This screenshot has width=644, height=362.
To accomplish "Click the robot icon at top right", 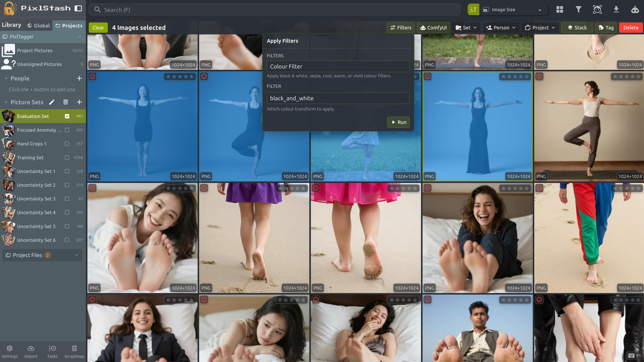I will click(x=635, y=10).
